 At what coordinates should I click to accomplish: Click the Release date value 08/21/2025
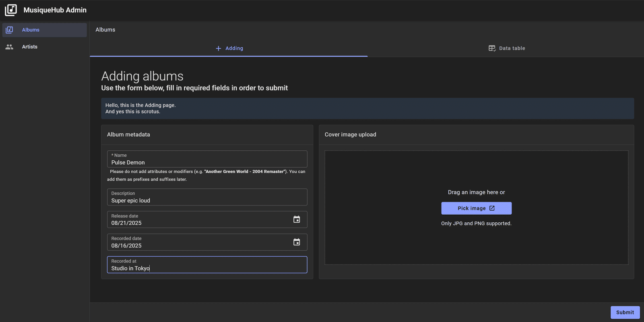126,223
